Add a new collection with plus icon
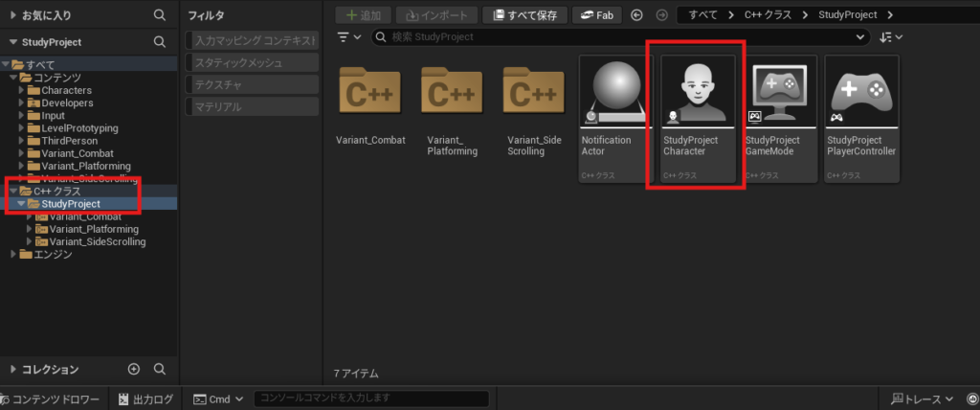Image resolution: width=980 pixels, height=410 pixels. 133,369
